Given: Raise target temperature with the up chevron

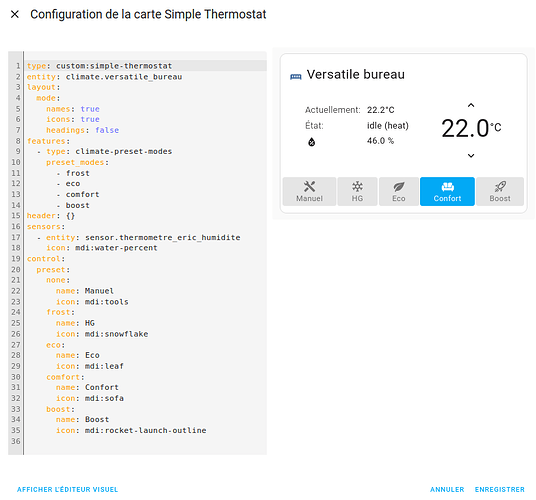Looking at the screenshot, I should [471, 105].
